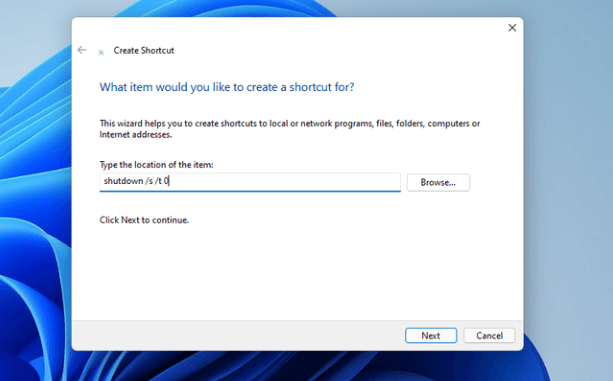The width and height of the screenshot is (613, 381).
Task: Click the empty white area of the dialog body
Action: coord(297,274)
